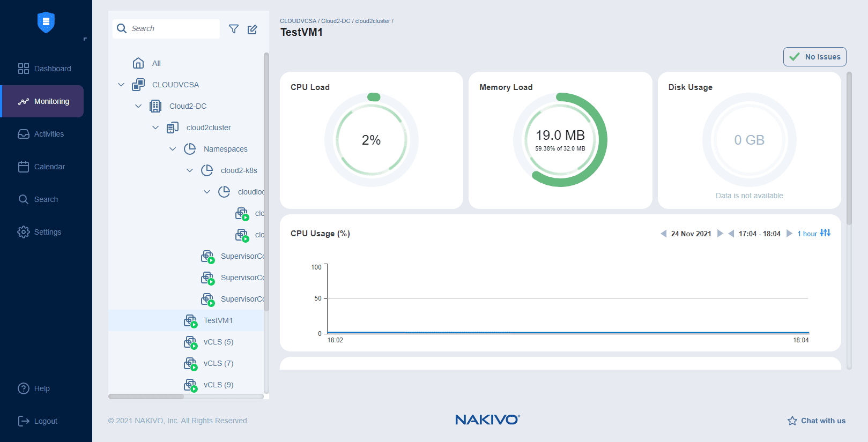Collapse the cloudloc namespace node
The height and width of the screenshot is (442, 868).
coord(207,192)
